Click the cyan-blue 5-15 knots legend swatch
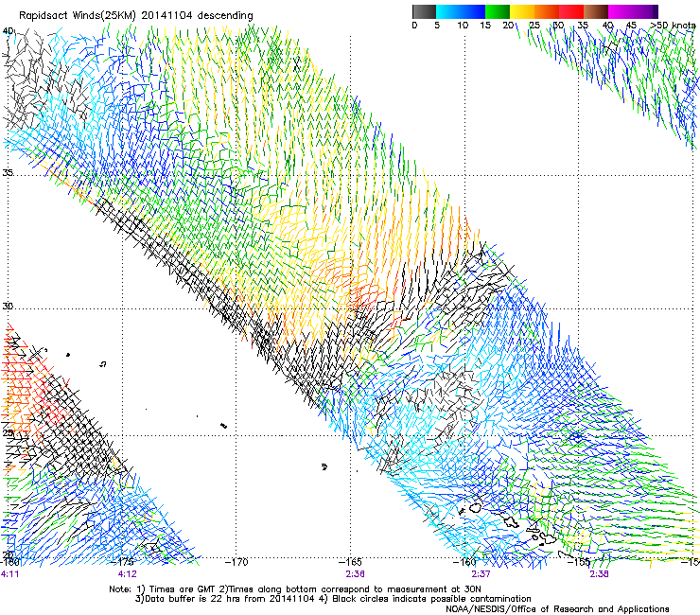Viewport: 700px width, 615px height. (461, 11)
